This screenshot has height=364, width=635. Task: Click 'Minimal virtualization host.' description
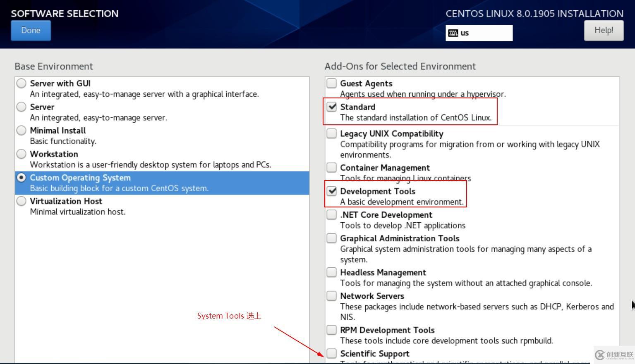click(77, 212)
